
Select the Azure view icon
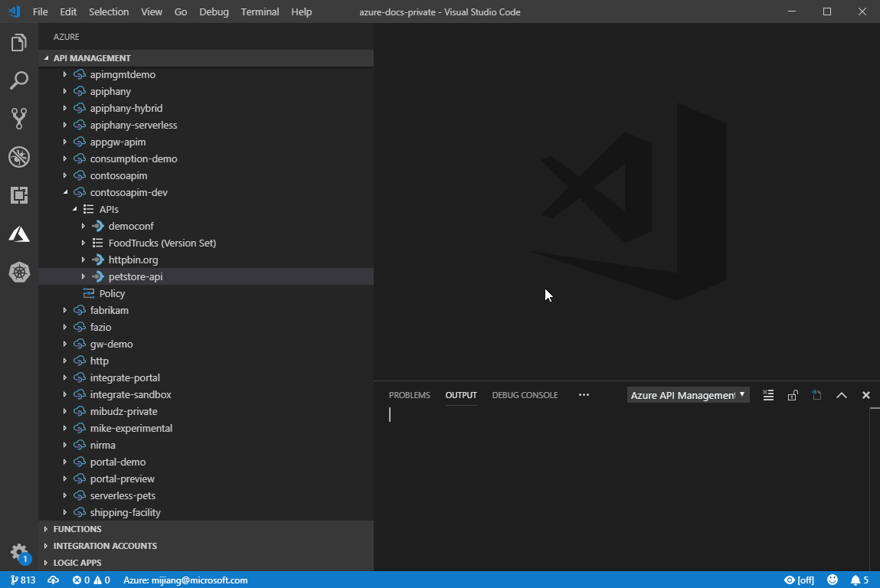tap(19, 234)
